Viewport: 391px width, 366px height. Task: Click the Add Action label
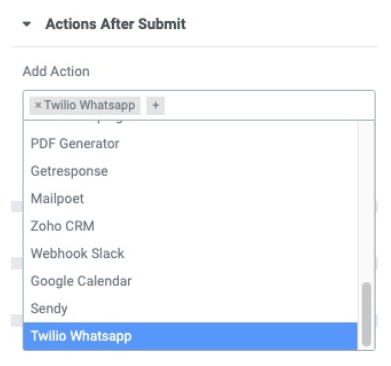point(56,71)
